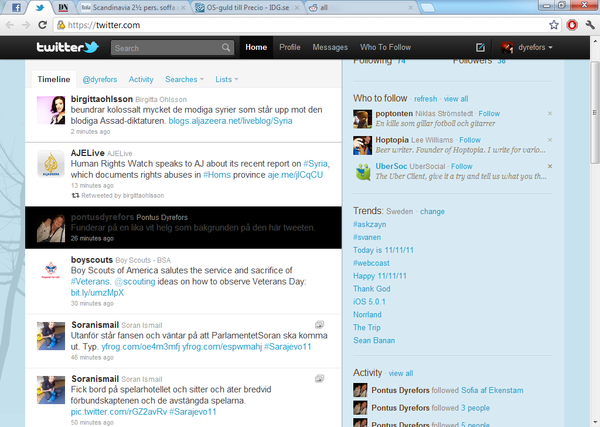This screenshot has width=600, height=427.
Task: Open pic.twitter.com/rGZ2avRv link
Action: [x=119, y=412]
